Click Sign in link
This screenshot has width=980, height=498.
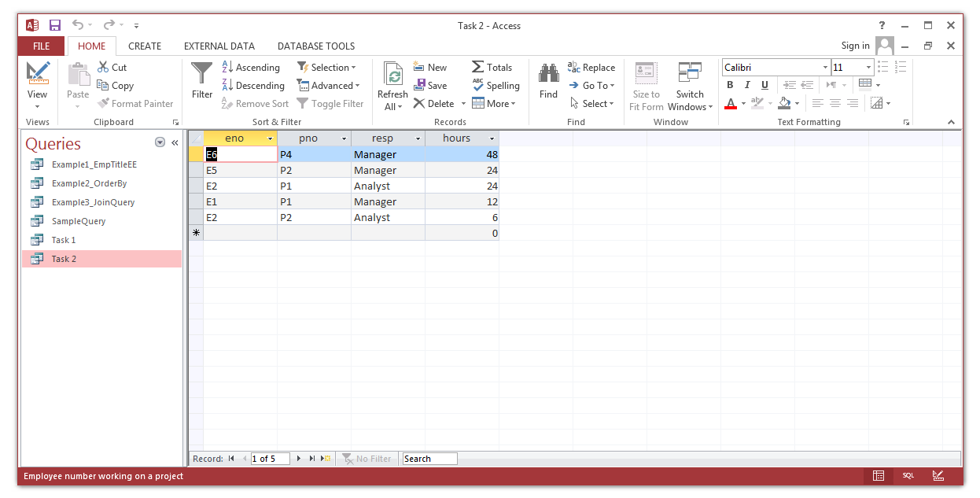(x=855, y=46)
